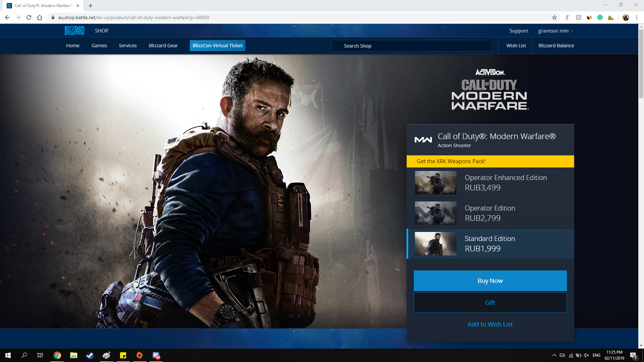The width and height of the screenshot is (644, 362).
Task: Click Chrome icon in taskbar
Action: coord(57,355)
